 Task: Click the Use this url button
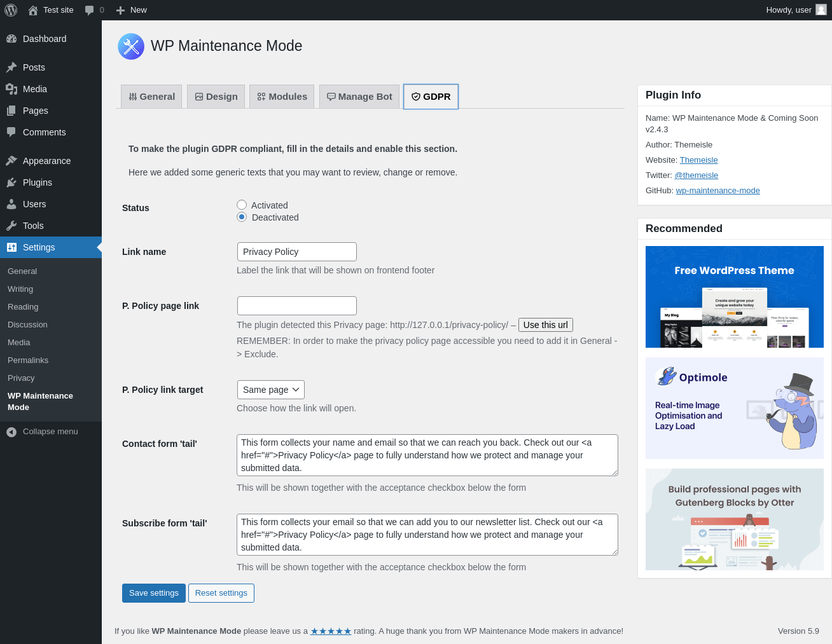(x=546, y=325)
